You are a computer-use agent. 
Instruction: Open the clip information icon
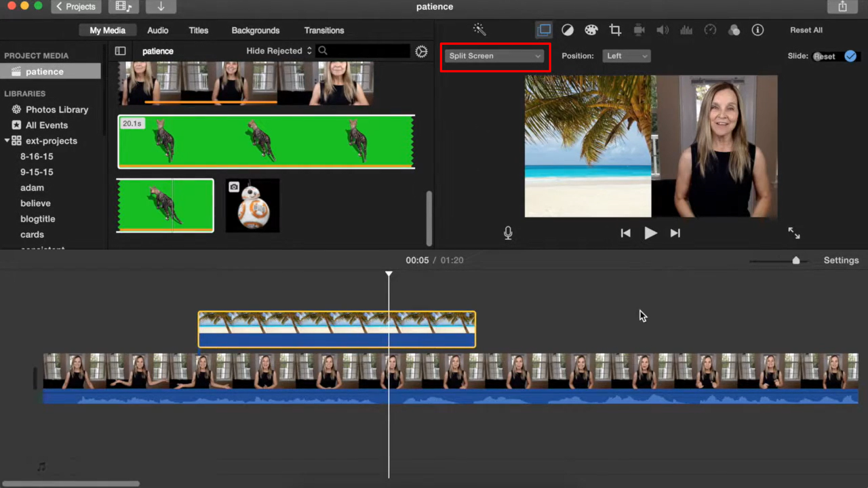[757, 30]
